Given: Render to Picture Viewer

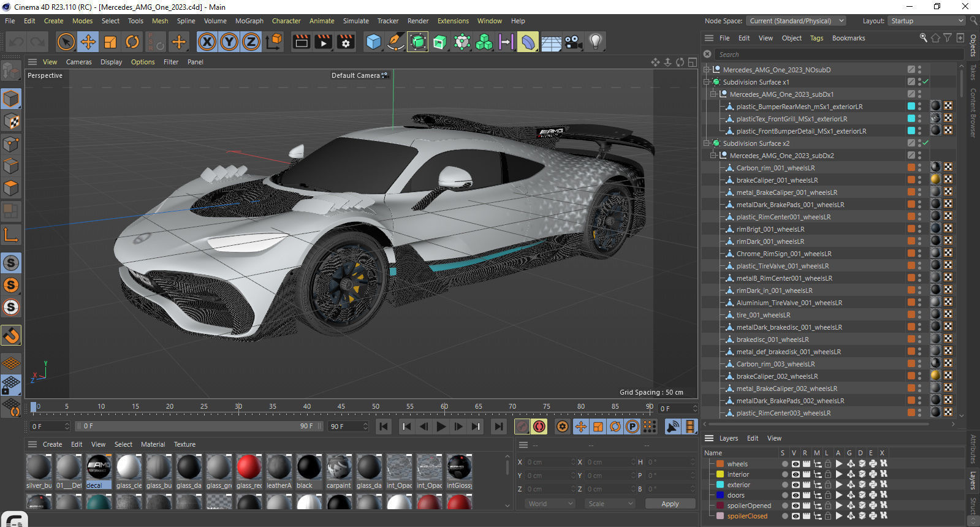Looking at the screenshot, I should (324, 42).
